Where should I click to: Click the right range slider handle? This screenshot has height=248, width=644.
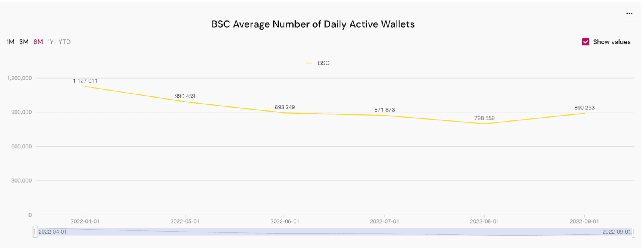click(x=634, y=232)
